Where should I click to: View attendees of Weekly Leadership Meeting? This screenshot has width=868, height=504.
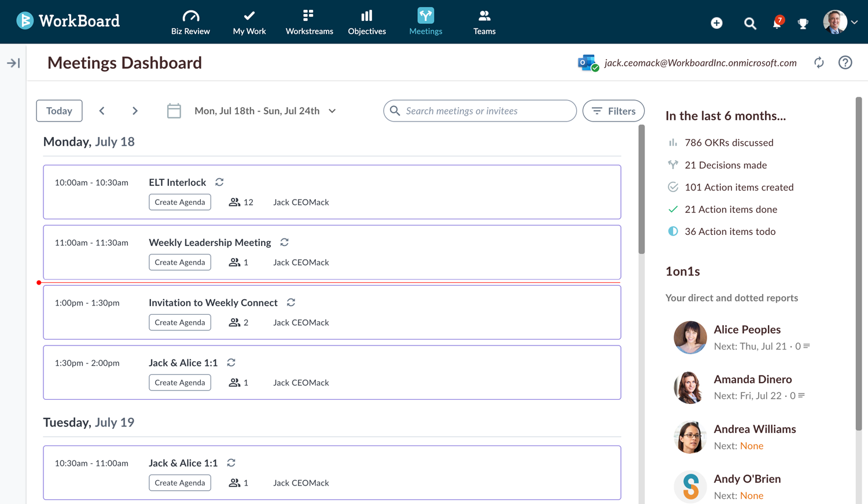tap(238, 262)
